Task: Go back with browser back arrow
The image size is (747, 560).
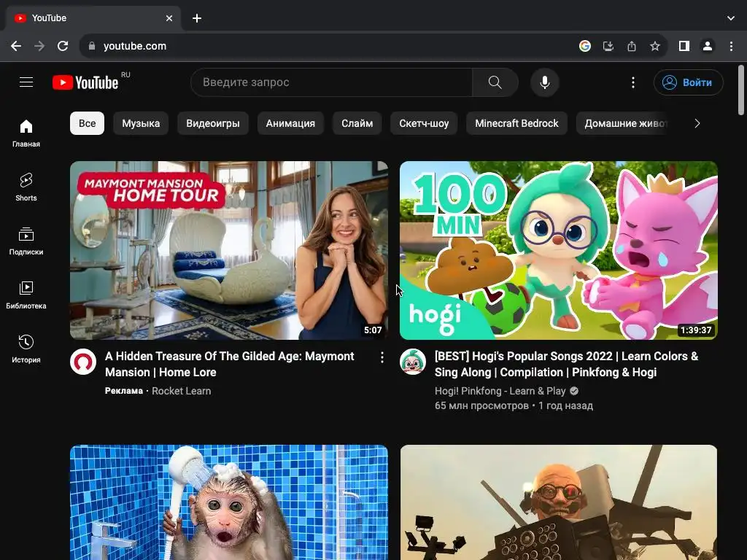Action: point(16,46)
